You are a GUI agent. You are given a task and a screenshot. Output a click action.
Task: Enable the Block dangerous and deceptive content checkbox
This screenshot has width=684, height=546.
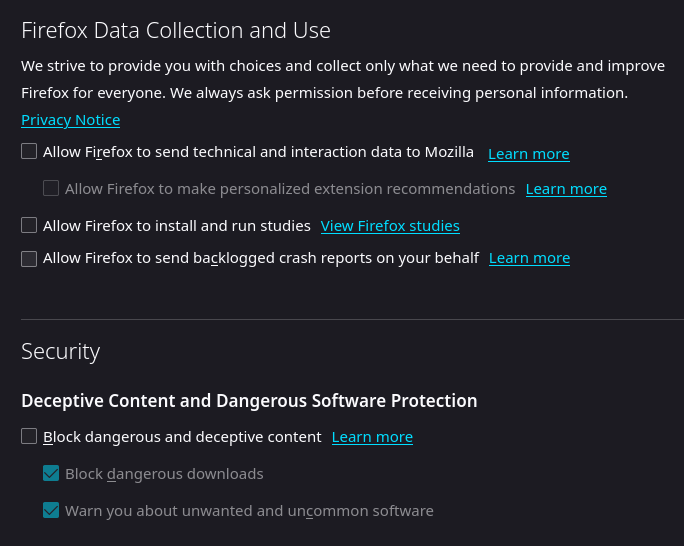29,436
